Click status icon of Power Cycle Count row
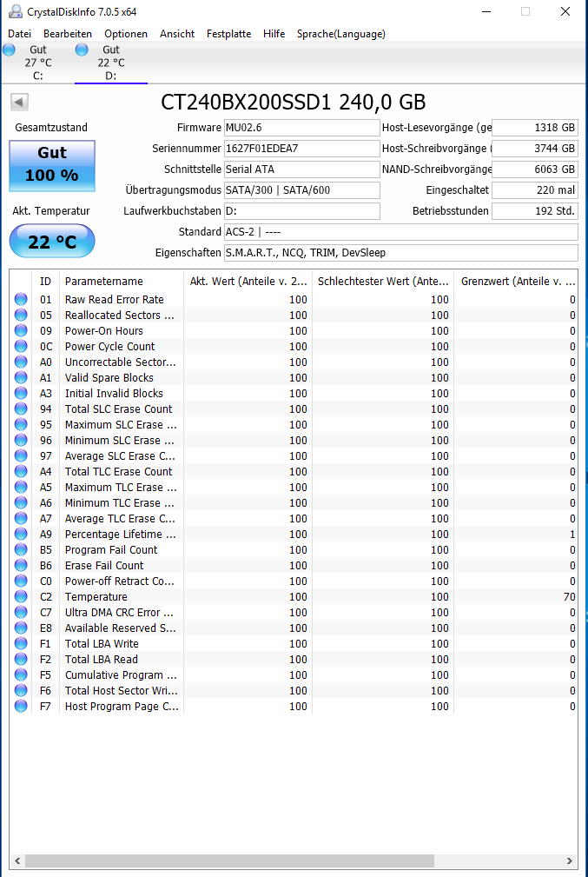The image size is (588, 877). (x=21, y=346)
